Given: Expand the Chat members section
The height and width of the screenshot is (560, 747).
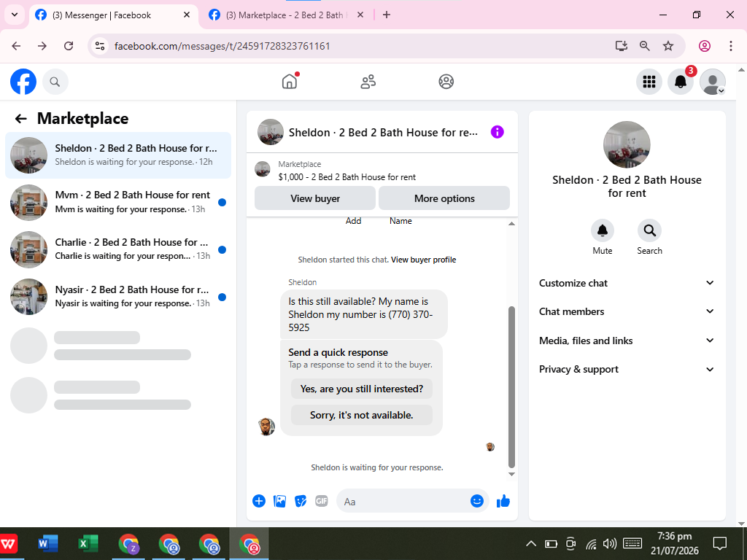Looking at the screenshot, I should (x=627, y=311).
